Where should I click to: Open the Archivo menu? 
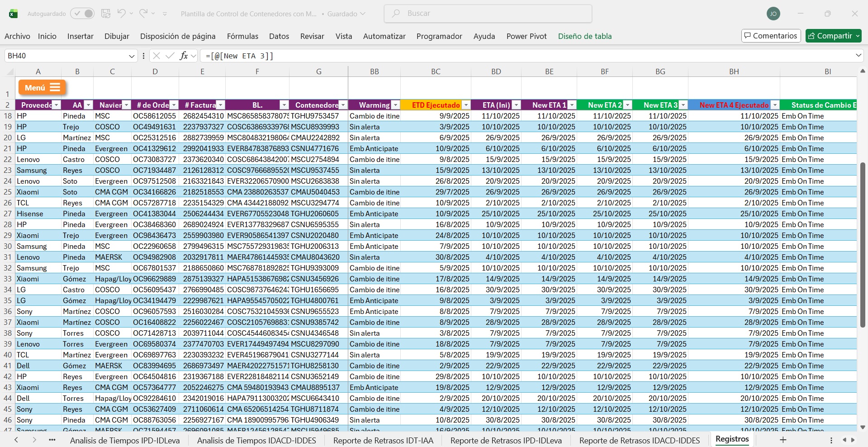17,36
